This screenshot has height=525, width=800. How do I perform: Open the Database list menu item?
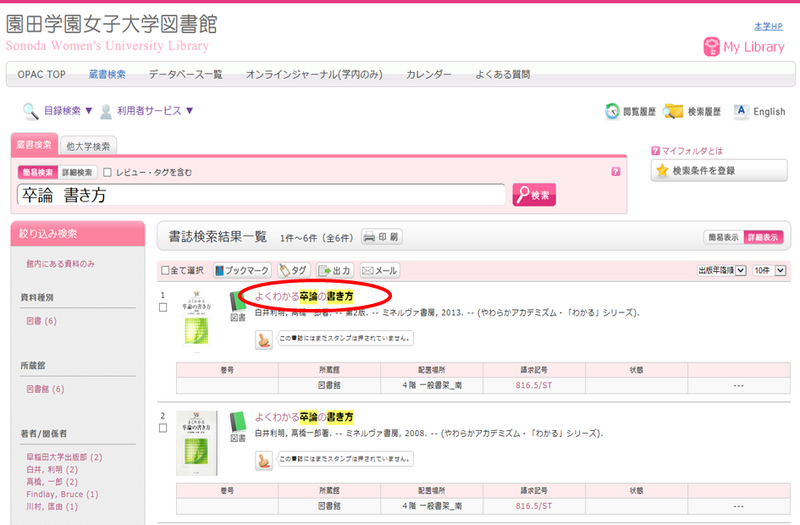[185, 75]
